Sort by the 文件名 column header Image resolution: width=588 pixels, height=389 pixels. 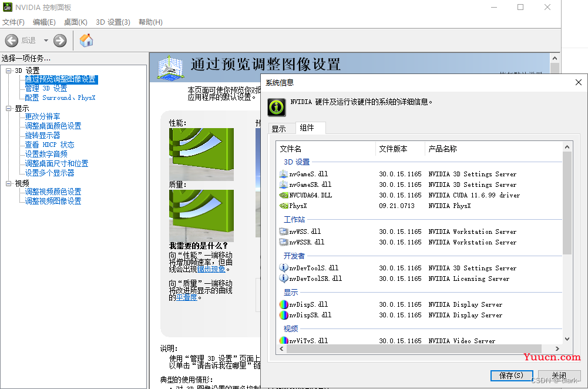pos(325,149)
